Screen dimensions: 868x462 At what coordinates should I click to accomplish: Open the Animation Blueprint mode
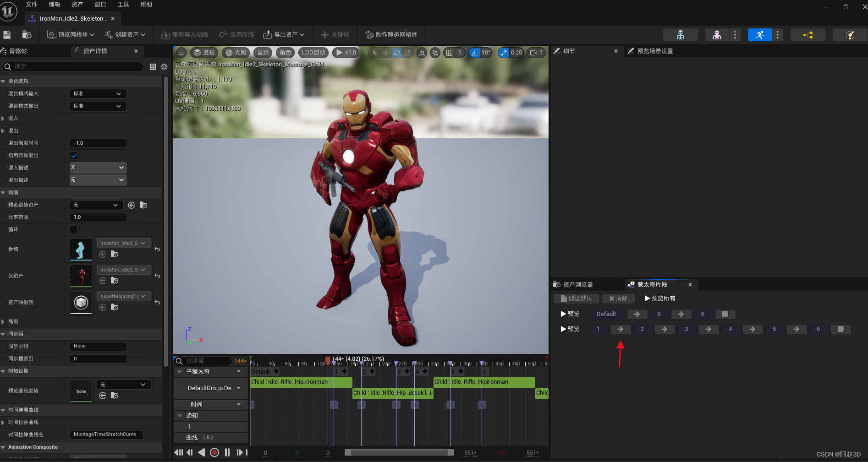pyautogui.click(x=808, y=35)
